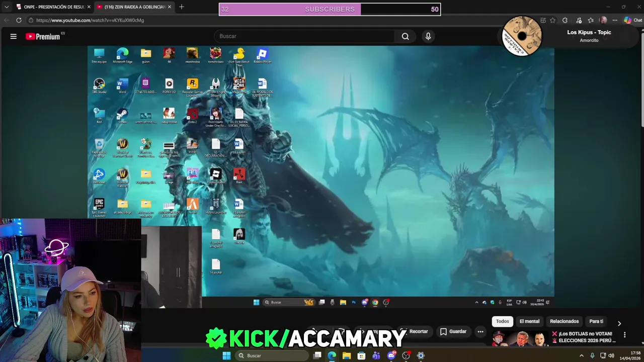Open more actions three-dots under video
The width and height of the screenshot is (644, 362).
point(480,331)
